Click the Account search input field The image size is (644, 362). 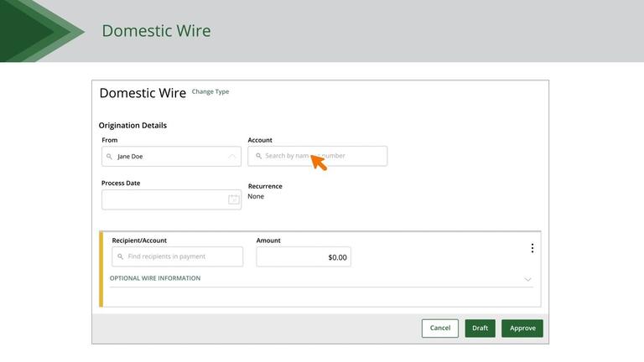318,156
